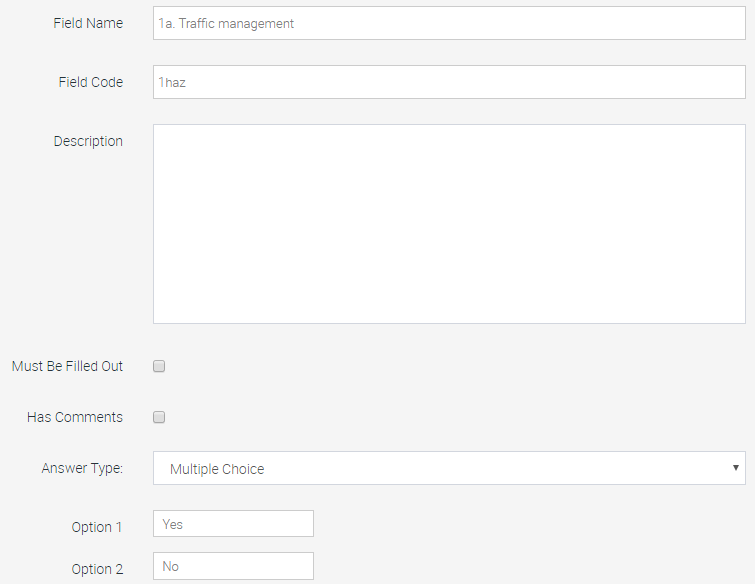The width and height of the screenshot is (755, 584).
Task: Click the Answer Type dropdown arrow
Action: (x=736, y=468)
